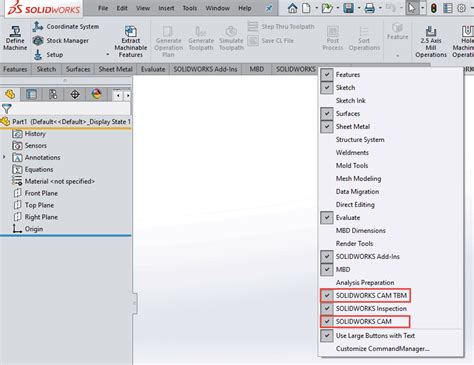Uncheck Surfaces in the tab list
474x365 pixels.
click(x=327, y=113)
